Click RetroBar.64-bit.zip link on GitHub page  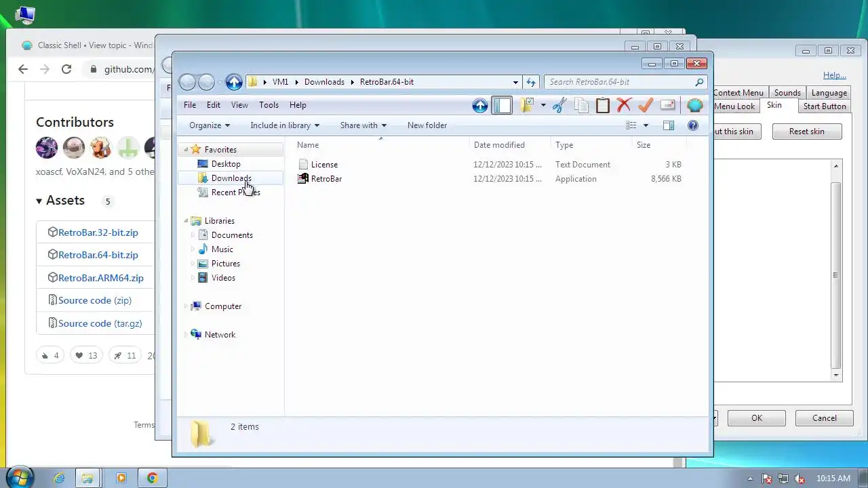tap(98, 255)
